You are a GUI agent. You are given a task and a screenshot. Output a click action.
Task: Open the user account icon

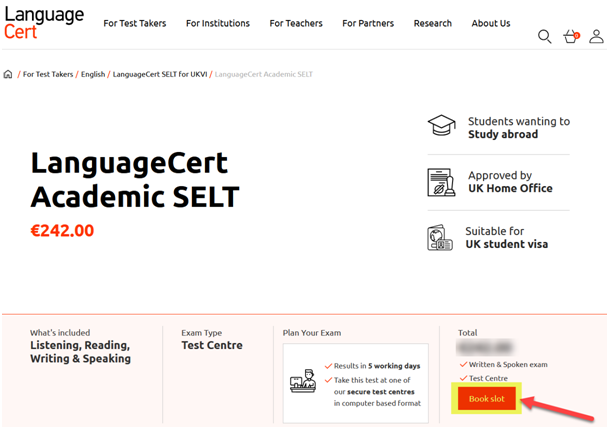coord(596,36)
